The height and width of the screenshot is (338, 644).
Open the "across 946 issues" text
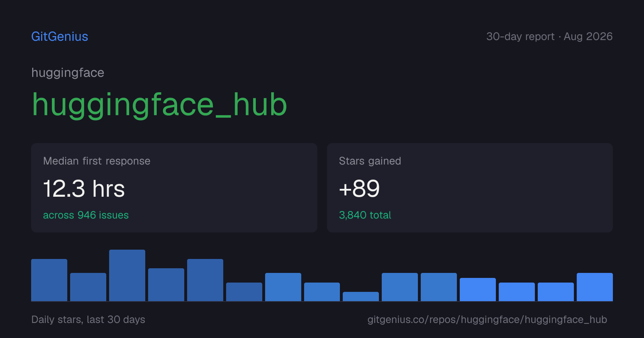click(86, 215)
